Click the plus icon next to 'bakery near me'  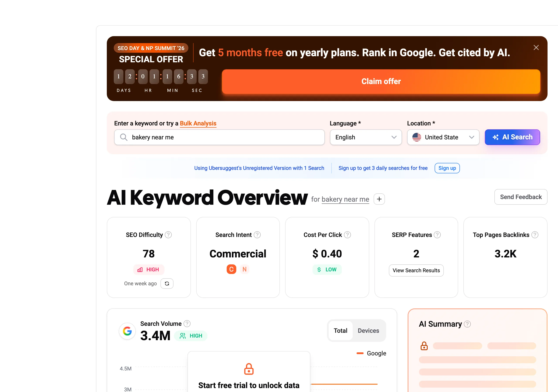379,199
